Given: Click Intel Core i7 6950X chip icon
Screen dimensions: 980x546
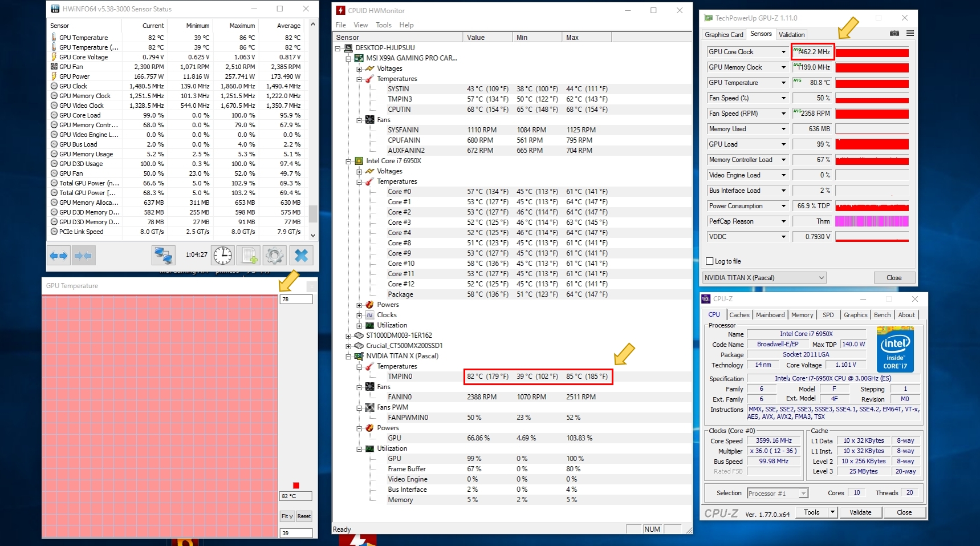Looking at the screenshot, I should click(359, 161).
